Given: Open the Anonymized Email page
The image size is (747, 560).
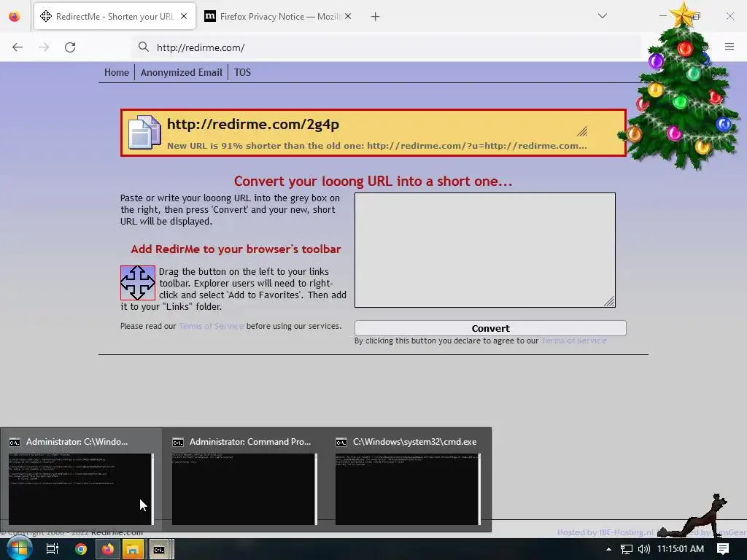Looking at the screenshot, I should (x=181, y=72).
